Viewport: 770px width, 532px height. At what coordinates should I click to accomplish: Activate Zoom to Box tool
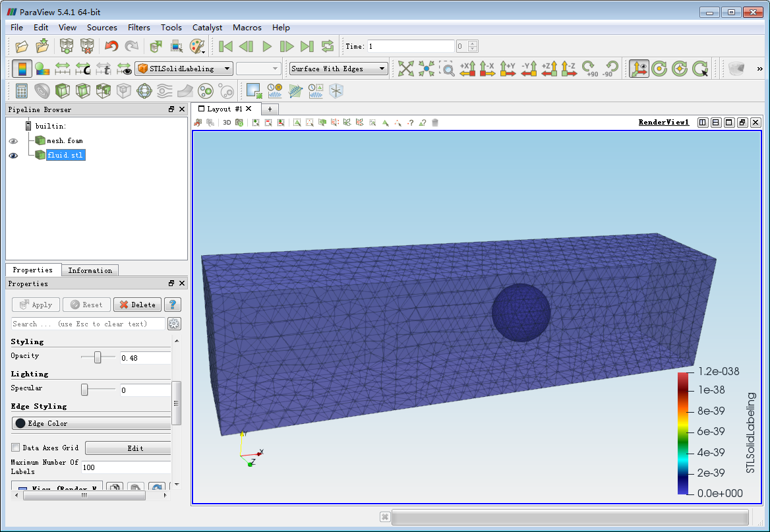(447, 69)
